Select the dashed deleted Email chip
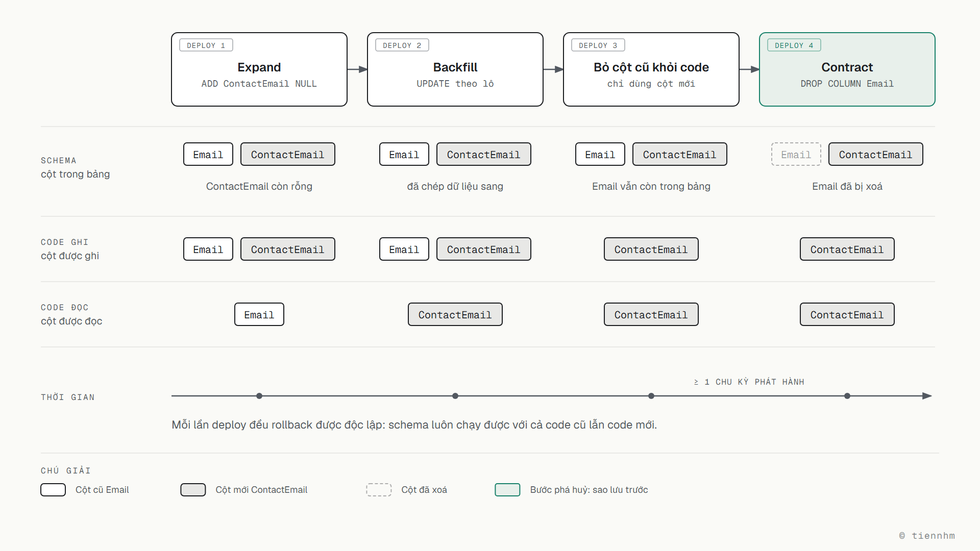Viewport: 980px width, 551px height. (796, 154)
